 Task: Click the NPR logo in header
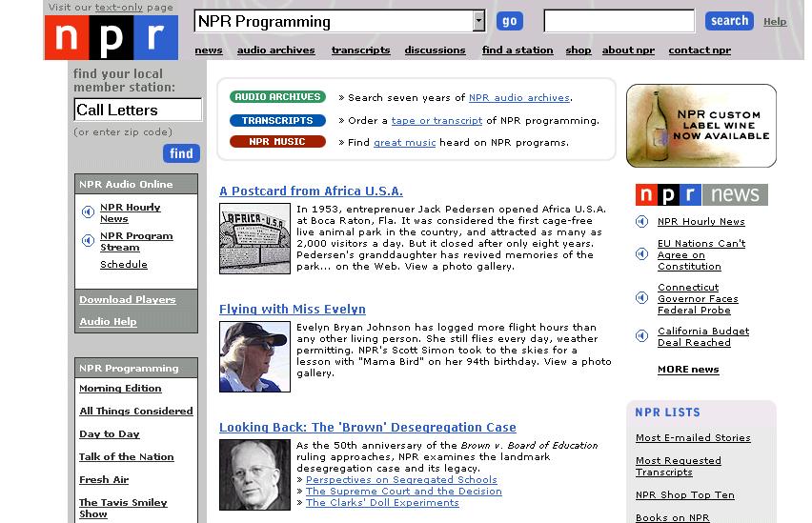pyautogui.click(x=112, y=37)
